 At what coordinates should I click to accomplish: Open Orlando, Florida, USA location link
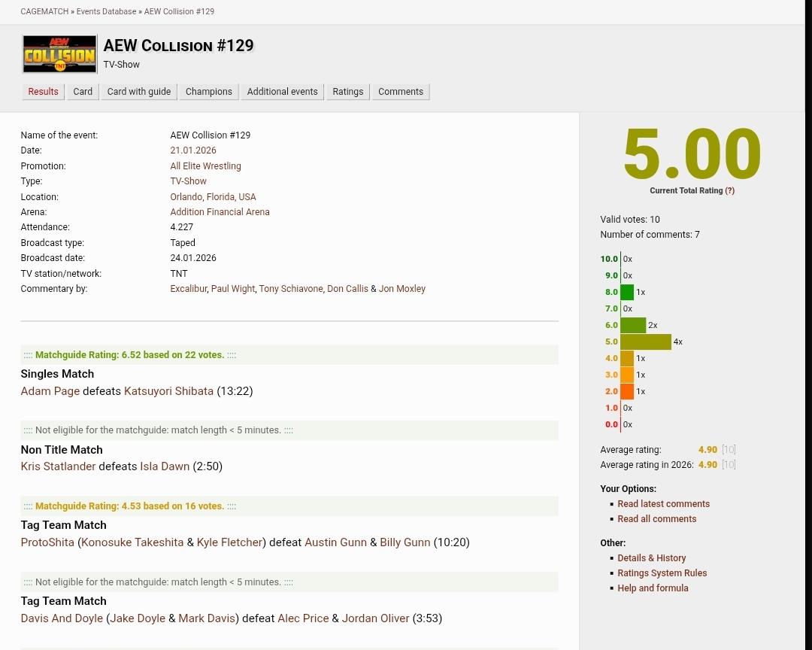coord(213,196)
